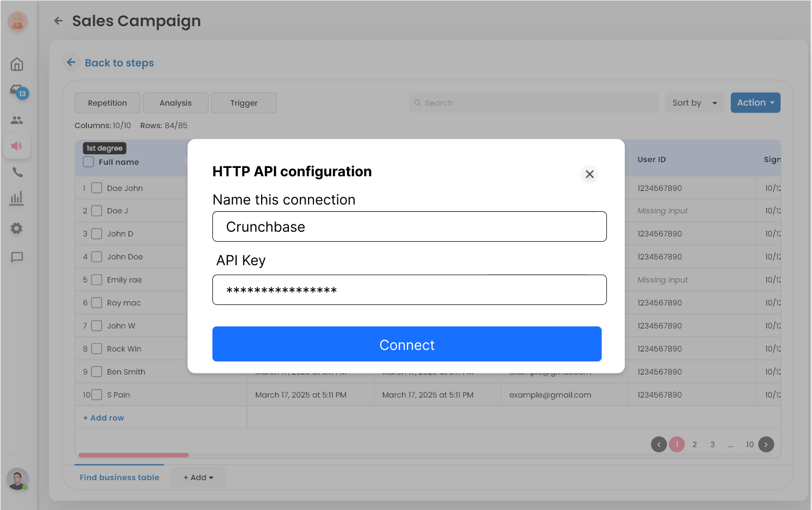
Task: Click the Ben Smith name cell
Action: [126, 372]
